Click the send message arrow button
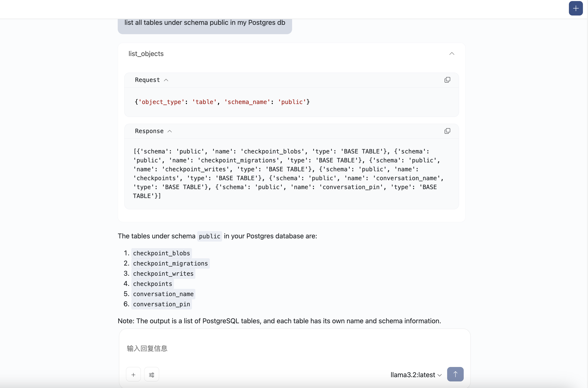 tap(455, 374)
